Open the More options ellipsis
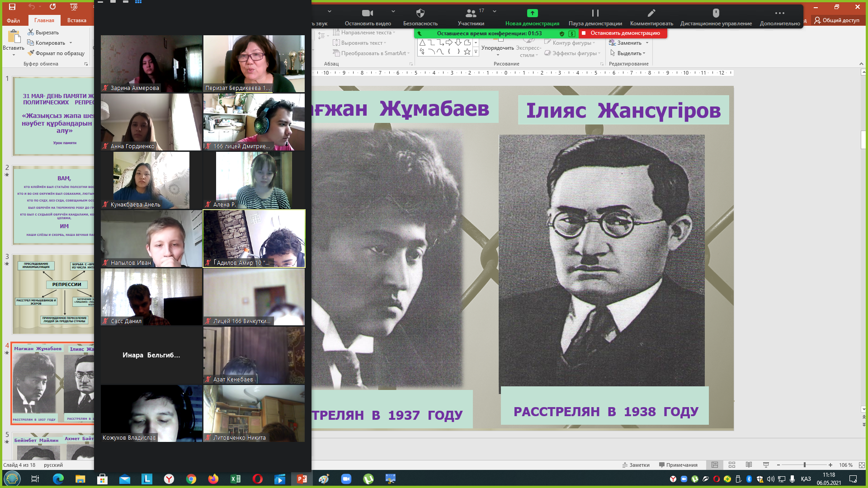The height and width of the screenshot is (488, 868). (x=779, y=14)
